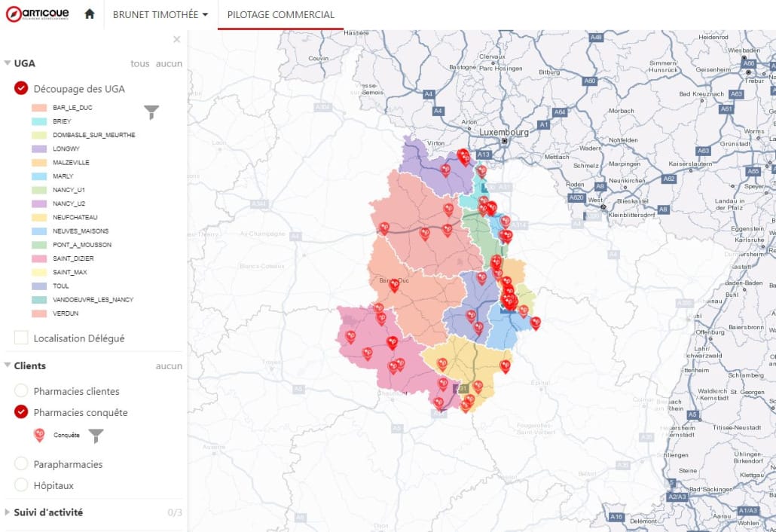Click the 'tous' link in UGA
Viewport: 776px width, 532px height.
(x=139, y=64)
